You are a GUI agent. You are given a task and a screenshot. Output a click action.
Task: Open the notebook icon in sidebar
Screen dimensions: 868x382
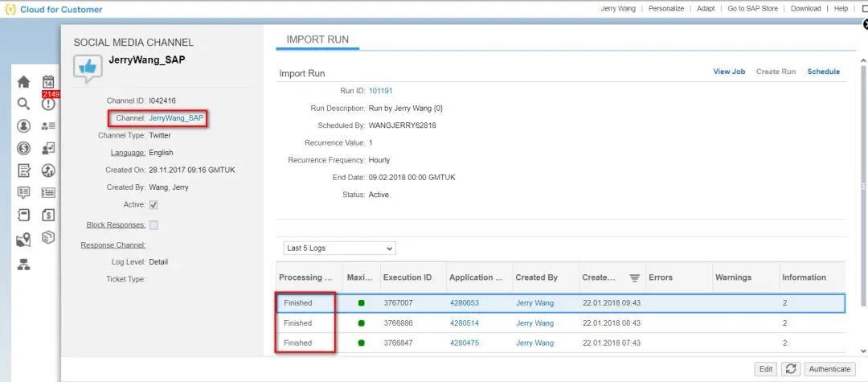click(23, 215)
